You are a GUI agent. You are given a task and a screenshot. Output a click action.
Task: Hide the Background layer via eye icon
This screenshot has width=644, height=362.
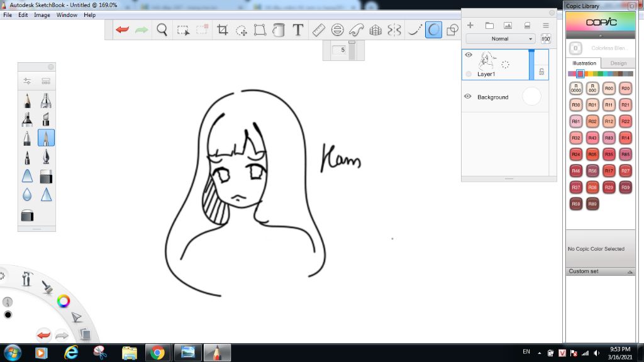tap(468, 96)
